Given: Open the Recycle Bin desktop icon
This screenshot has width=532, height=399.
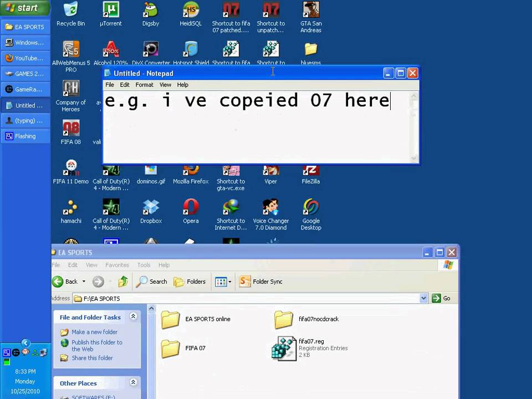Looking at the screenshot, I should pyautogui.click(x=70, y=14).
